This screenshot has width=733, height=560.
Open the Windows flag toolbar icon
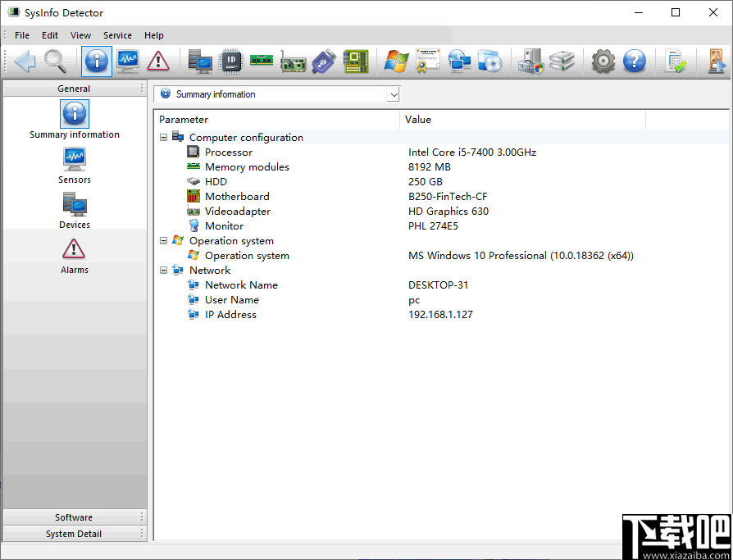pos(396,61)
